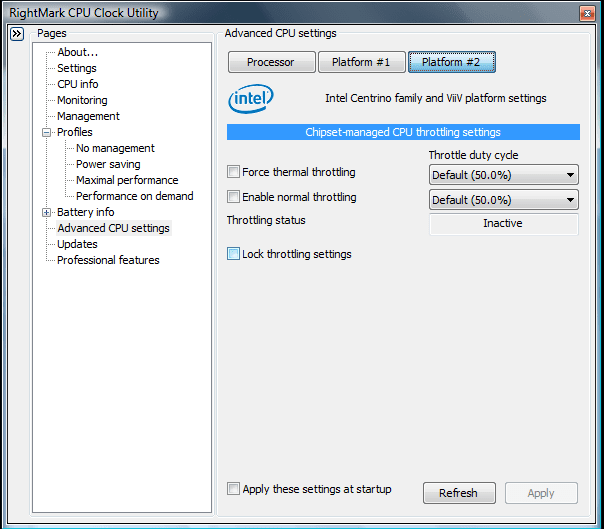Image resolution: width=604 pixels, height=529 pixels.
Task: Tick Enable normal throttling checkbox
Action: coord(233,197)
